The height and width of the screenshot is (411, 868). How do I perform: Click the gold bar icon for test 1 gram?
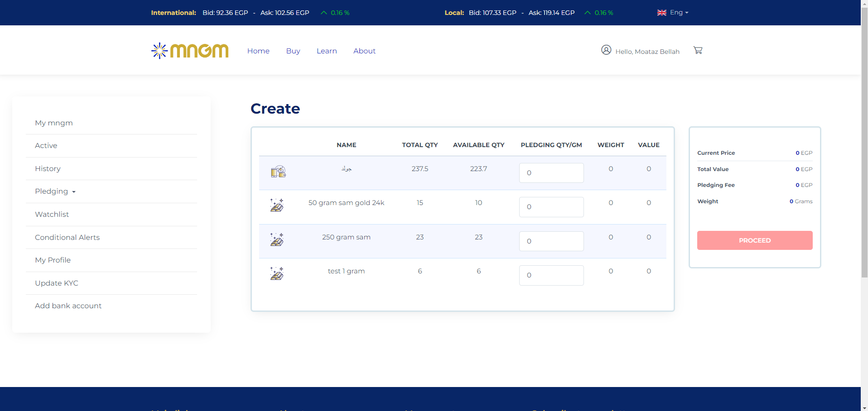[277, 273]
